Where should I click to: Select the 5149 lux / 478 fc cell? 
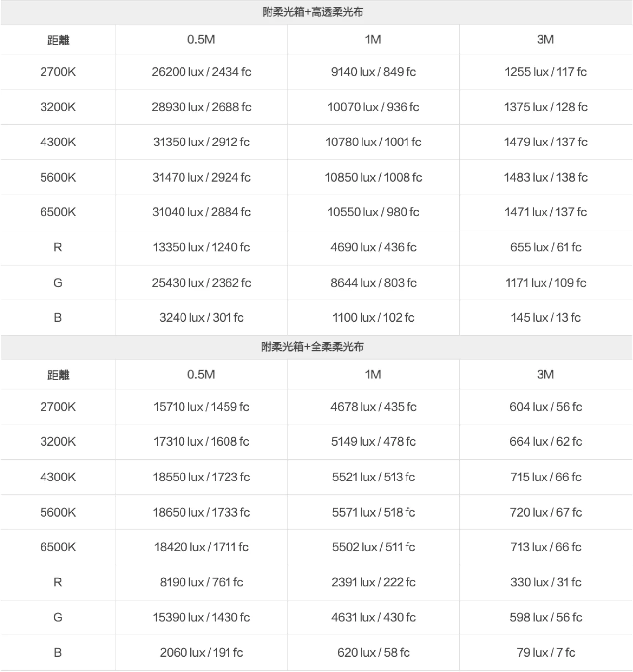(x=373, y=442)
